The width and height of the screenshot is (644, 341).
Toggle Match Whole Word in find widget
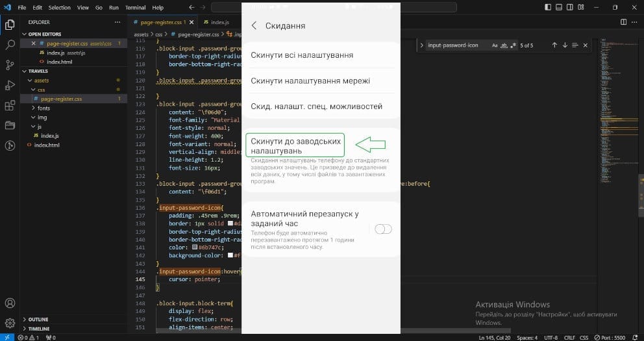click(504, 45)
